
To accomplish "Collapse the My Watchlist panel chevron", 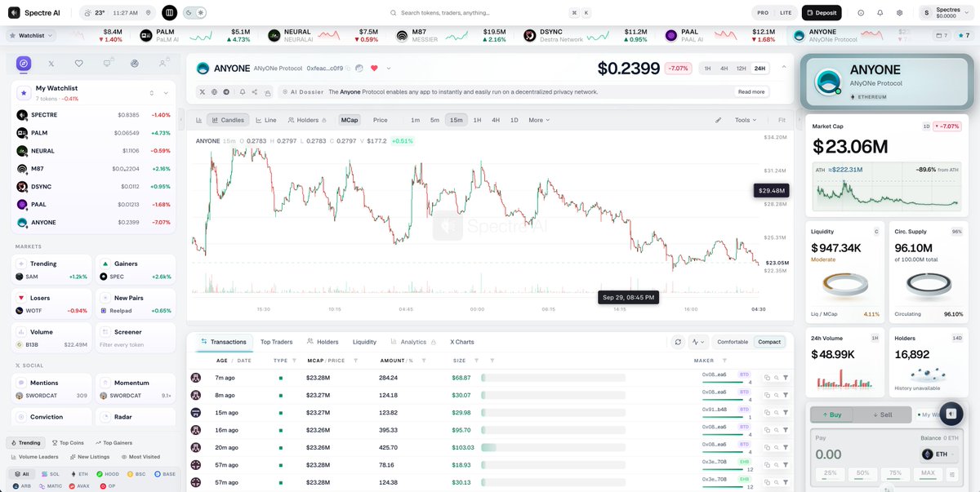I will tap(166, 93).
